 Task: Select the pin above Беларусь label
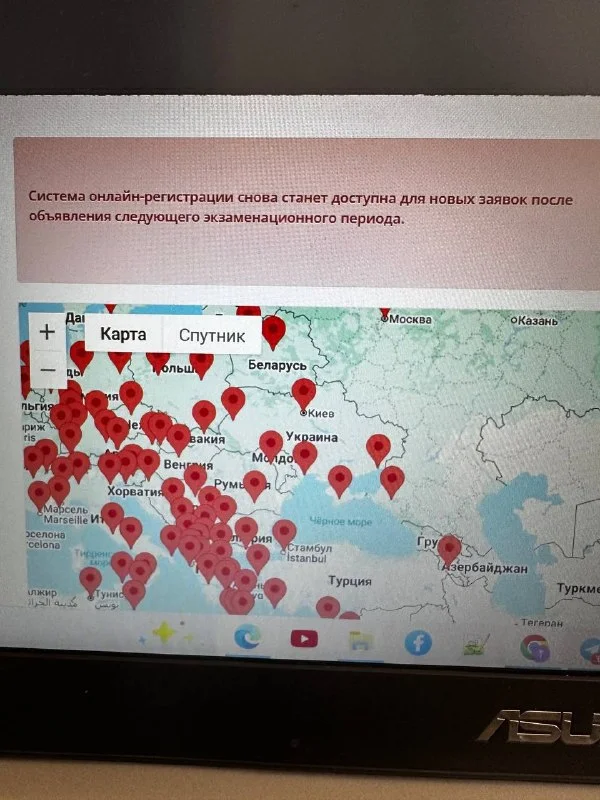coord(272,329)
